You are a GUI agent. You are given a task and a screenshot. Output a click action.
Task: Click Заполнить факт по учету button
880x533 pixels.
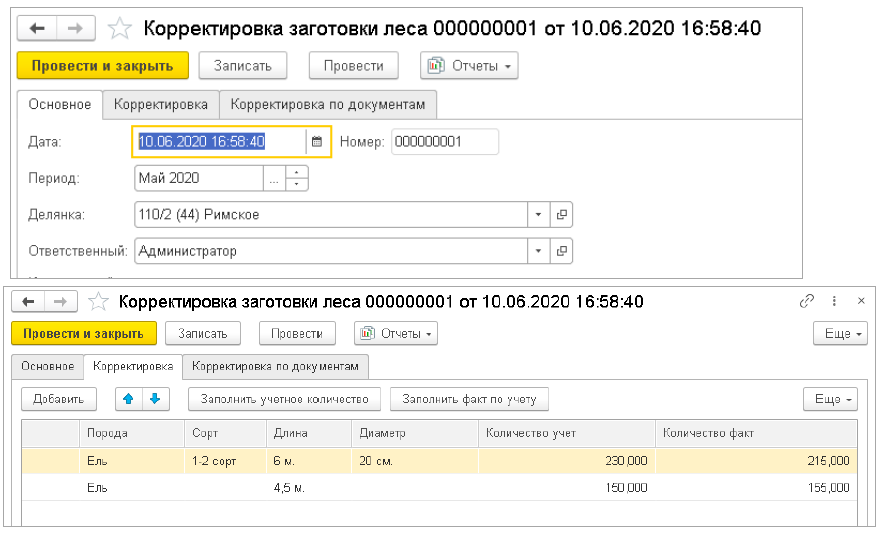tap(469, 399)
